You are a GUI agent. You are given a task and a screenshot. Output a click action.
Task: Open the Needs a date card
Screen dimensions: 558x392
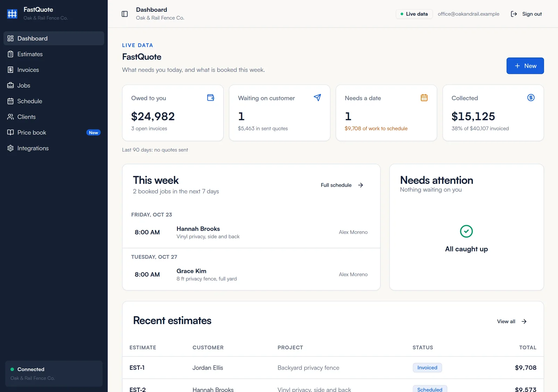pos(386,113)
